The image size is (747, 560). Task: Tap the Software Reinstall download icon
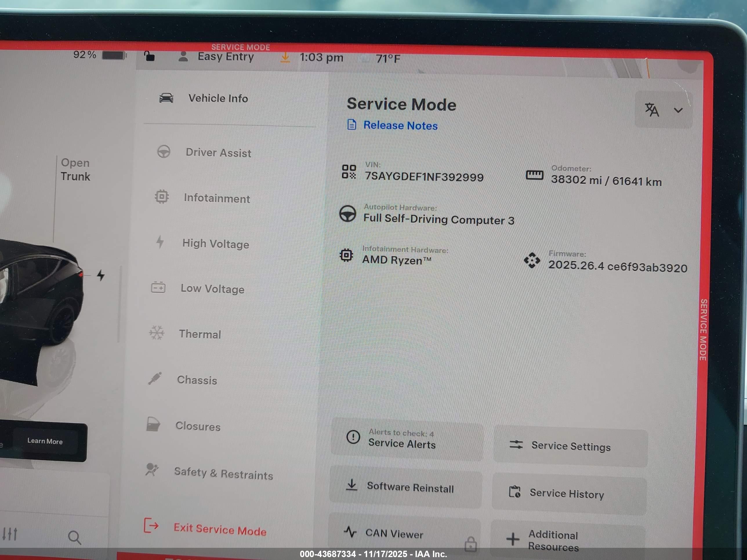(351, 485)
